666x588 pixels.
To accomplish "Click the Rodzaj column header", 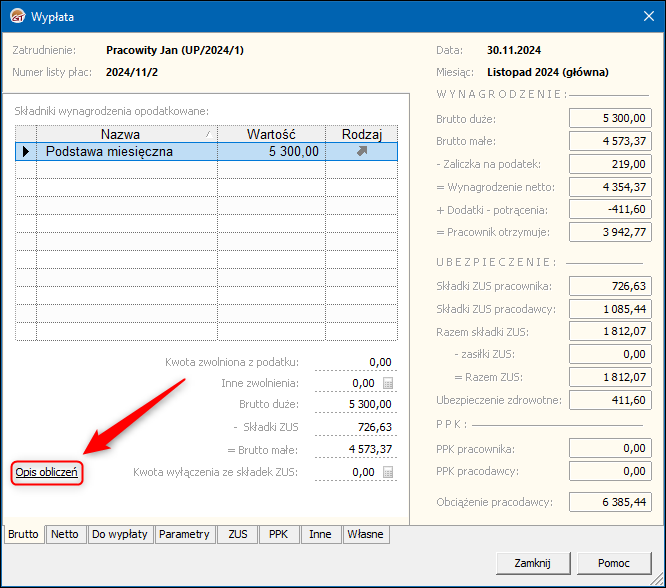I will tap(361, 134).
